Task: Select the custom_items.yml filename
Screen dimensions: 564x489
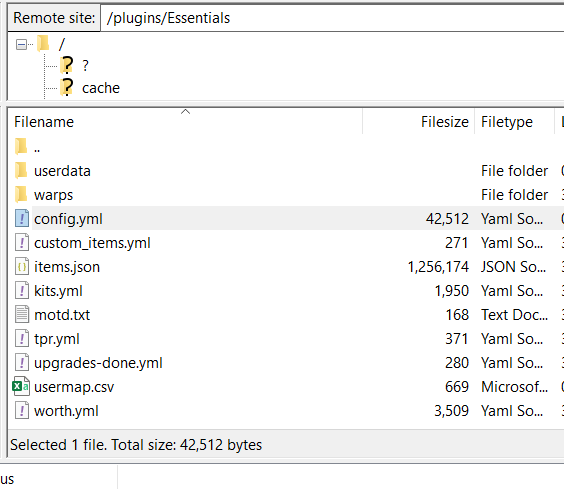Action: tap(92, 243)
